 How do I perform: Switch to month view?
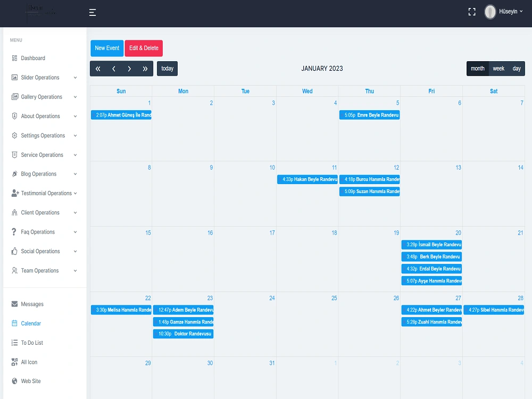(x=477, y=69)
